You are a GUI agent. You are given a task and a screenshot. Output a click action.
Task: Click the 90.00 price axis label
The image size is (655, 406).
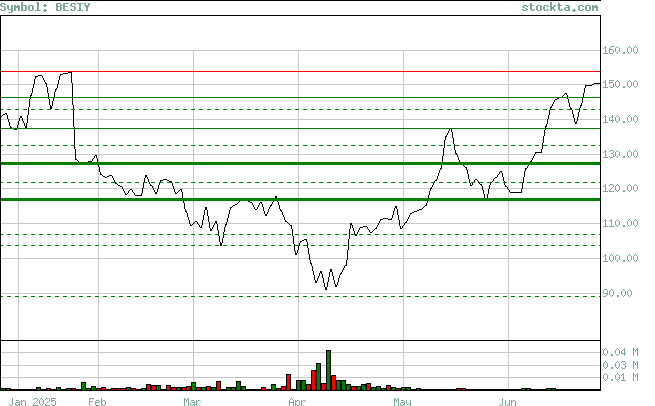(x=617, y=293)
